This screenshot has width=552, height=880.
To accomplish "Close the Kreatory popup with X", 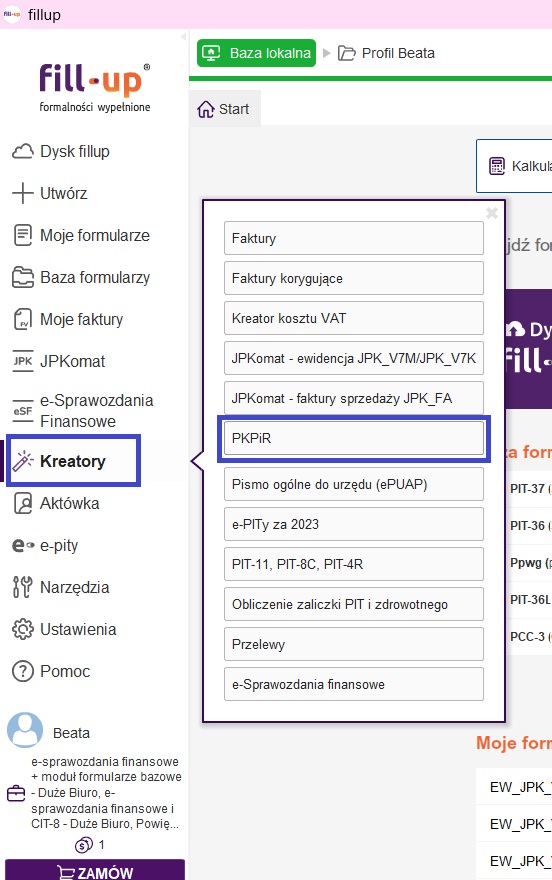I will (x=492, y=213).
